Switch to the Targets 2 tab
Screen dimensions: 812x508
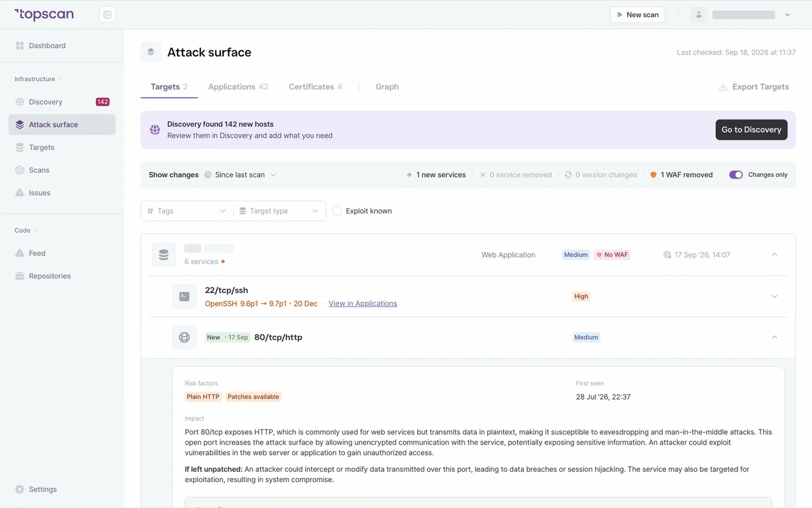[169, 87]
